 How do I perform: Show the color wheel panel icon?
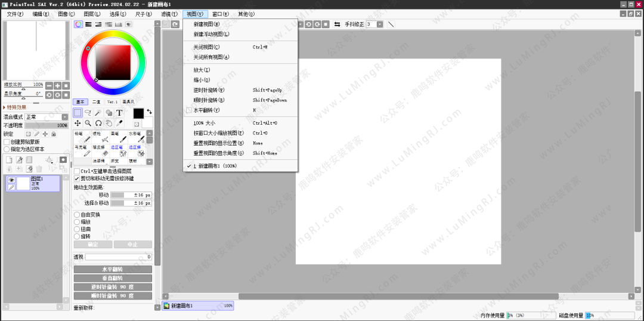pos(78,24)
